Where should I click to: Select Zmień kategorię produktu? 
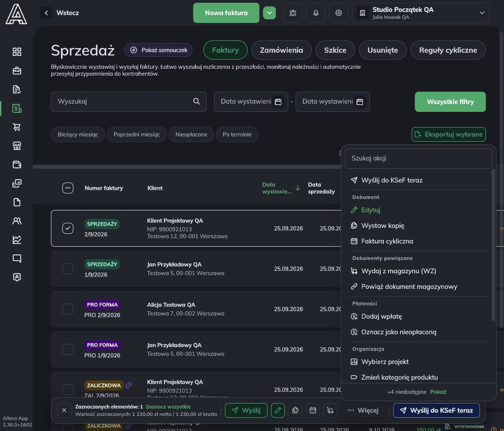click(x=419, y=377)
